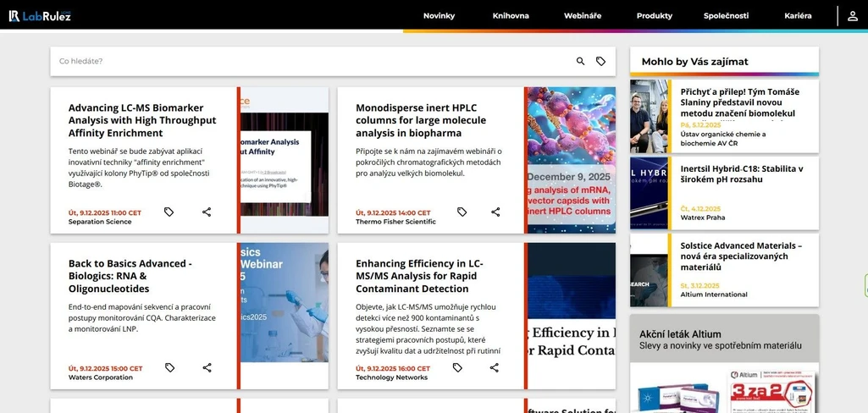Open 'Advancing LC-MS Biomarker Analysis' webinar title

142,120
